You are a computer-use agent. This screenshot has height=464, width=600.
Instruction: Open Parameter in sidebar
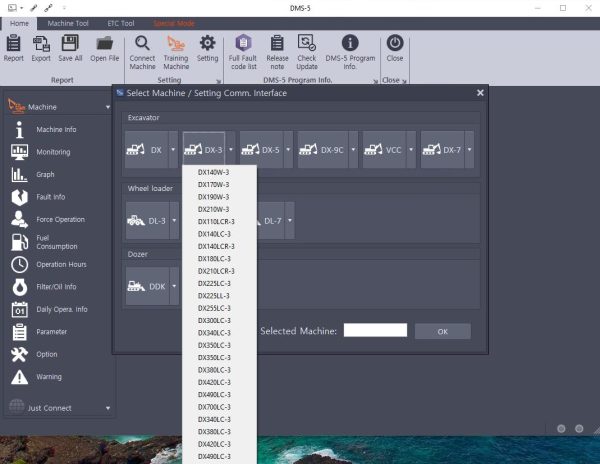pyautogui.click(x=51, y=332)
